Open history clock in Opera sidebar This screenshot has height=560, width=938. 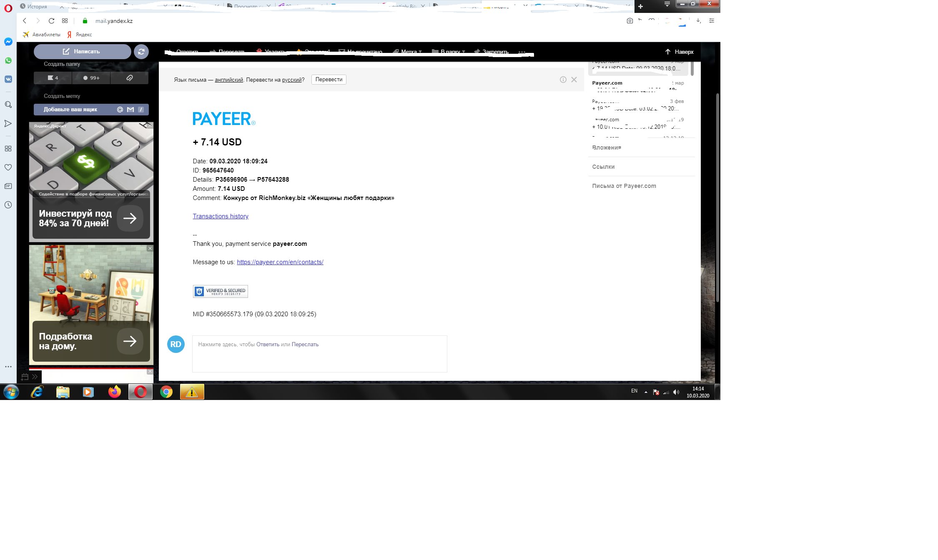point(8,205)
